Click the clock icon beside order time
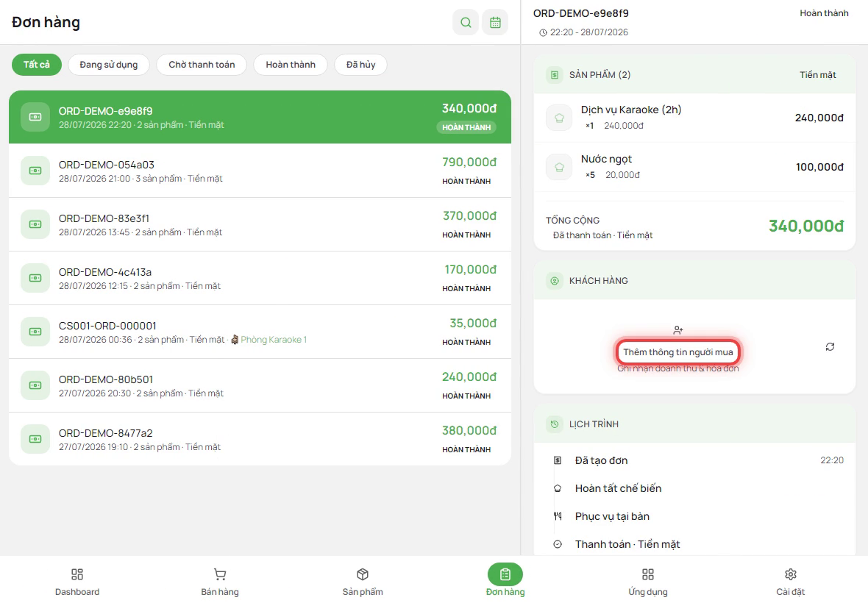Viewport: 868px width, 603px height. pyautogui.click(x=543, y=32)
